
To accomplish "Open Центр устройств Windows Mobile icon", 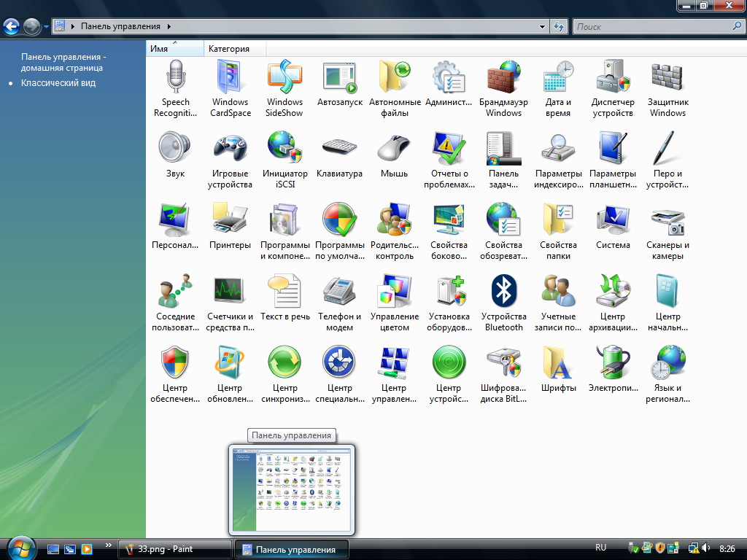I will [449, 362].
